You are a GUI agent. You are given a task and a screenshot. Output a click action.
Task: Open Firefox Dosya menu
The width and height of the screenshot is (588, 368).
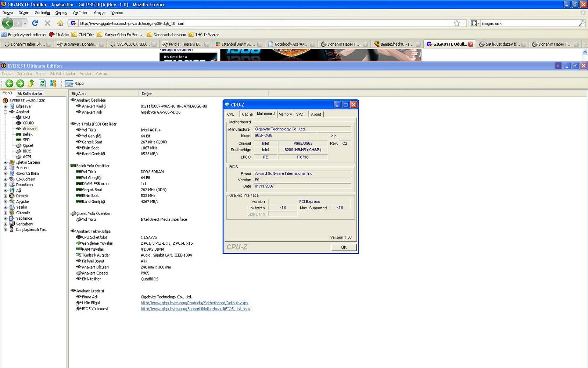point(8,13)
